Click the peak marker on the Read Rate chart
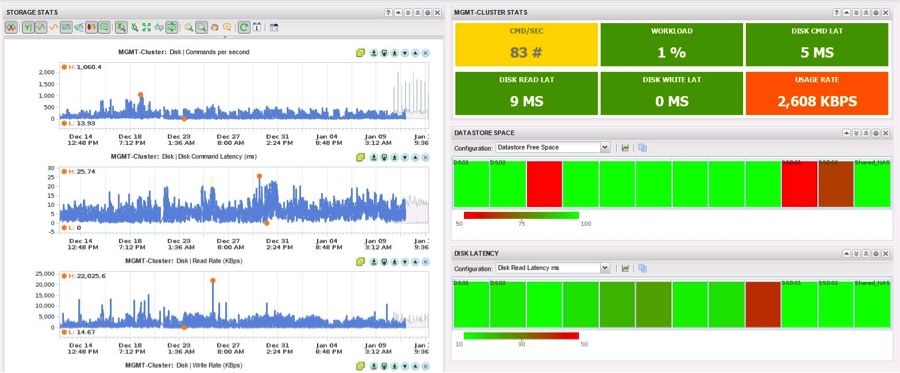 click(x=213, y=281)
